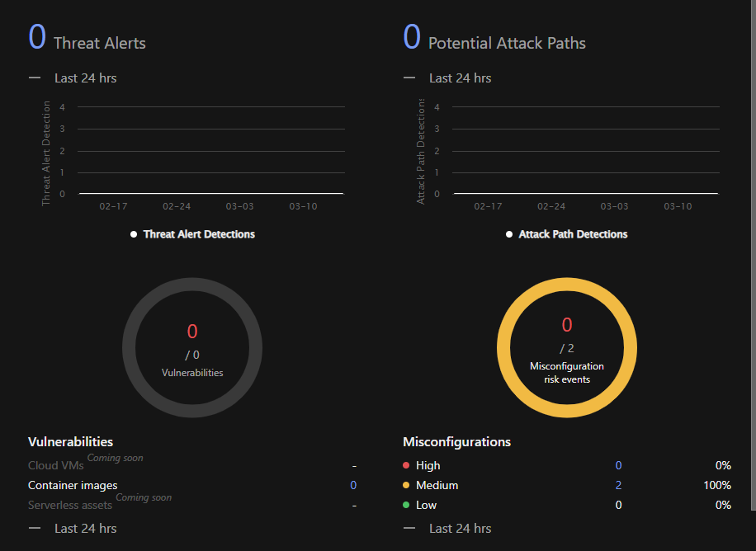Open Last 24 hrs under Potential Attack Paths
Screen dimensions: 756x551
point(460,78)
